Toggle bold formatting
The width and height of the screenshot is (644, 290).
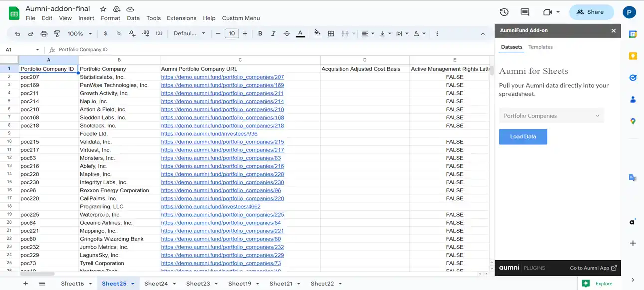coord(260,34)
